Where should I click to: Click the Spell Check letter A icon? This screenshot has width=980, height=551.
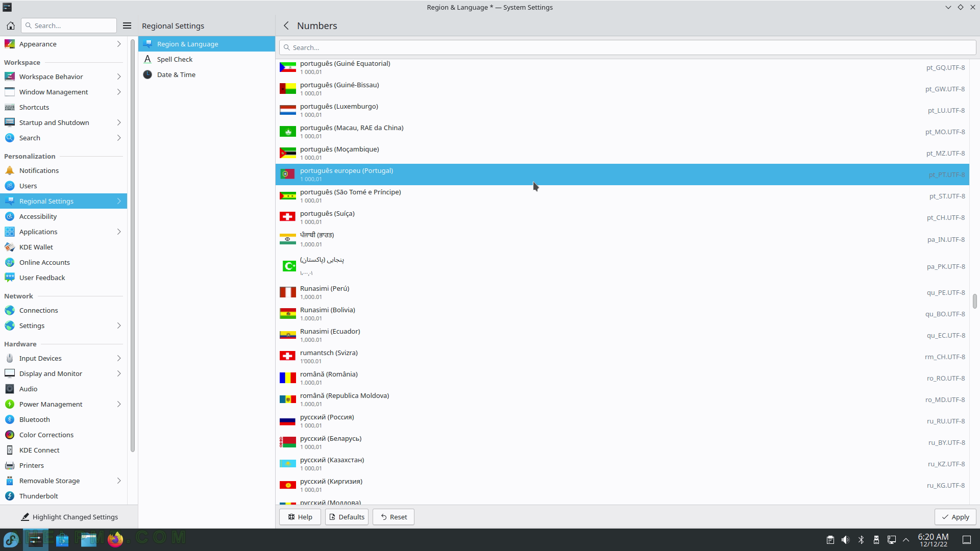coord(148,59)
